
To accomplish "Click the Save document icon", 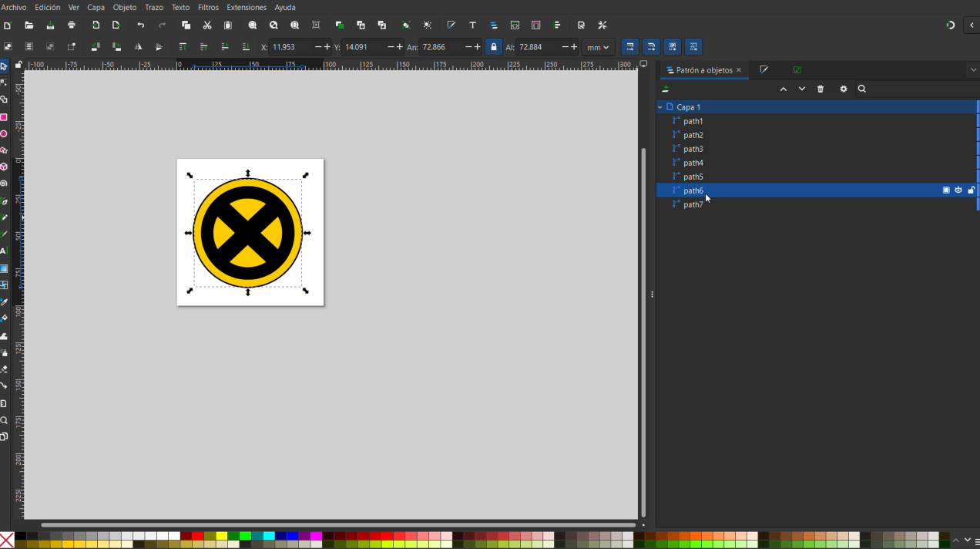I will [x=50, y=25].
